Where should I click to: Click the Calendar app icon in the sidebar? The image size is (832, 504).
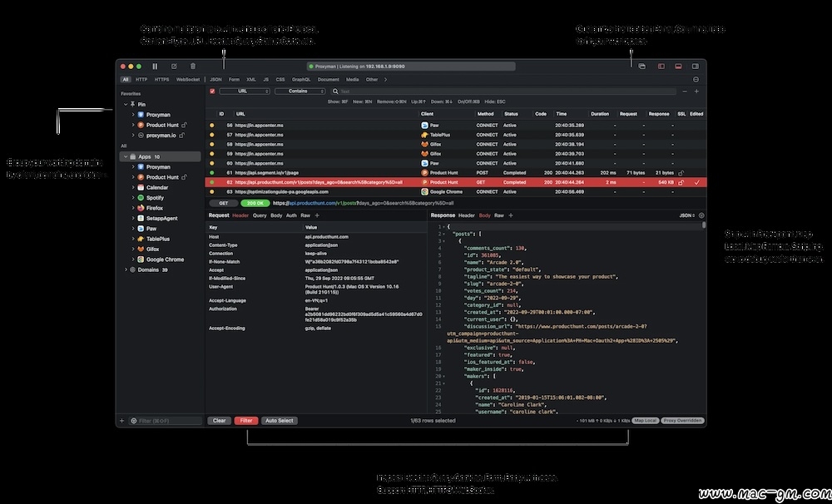coord(141,187)
